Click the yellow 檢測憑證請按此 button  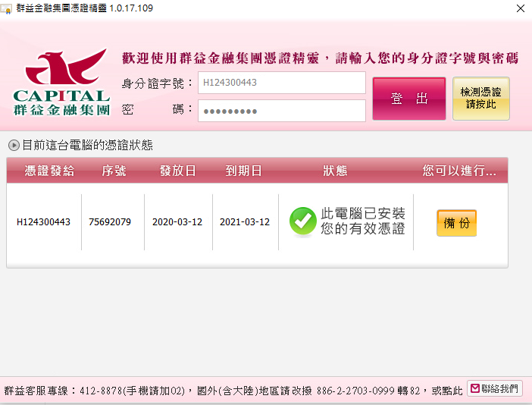click(480, 99)
